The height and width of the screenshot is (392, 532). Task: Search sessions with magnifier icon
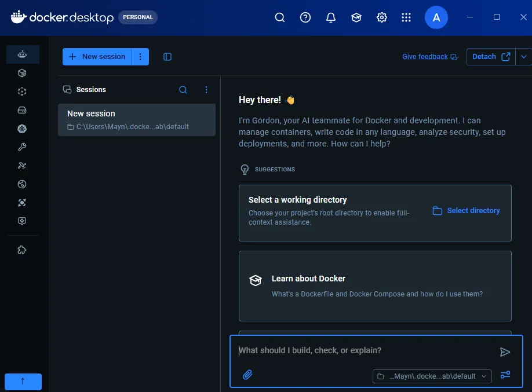[x=183, y=90]
